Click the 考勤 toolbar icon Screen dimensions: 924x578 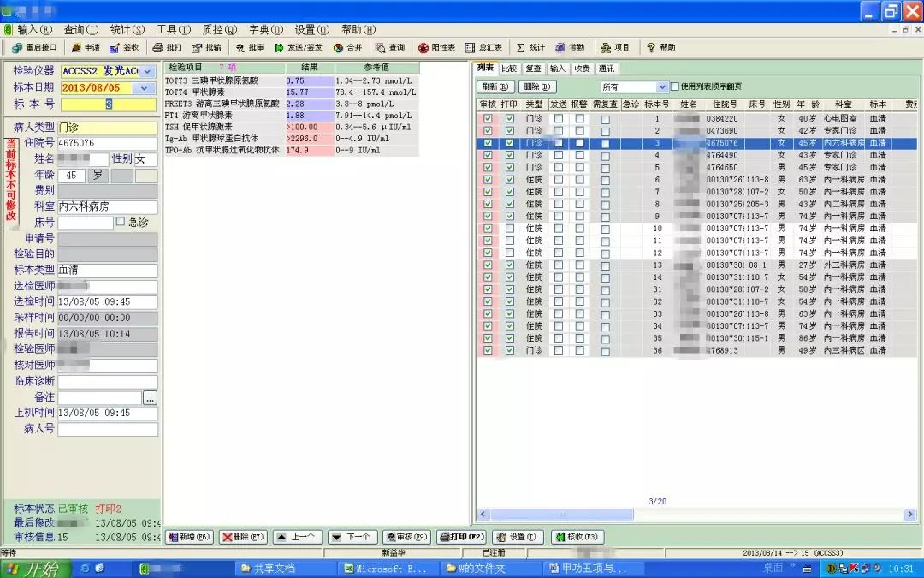(570, 48)
